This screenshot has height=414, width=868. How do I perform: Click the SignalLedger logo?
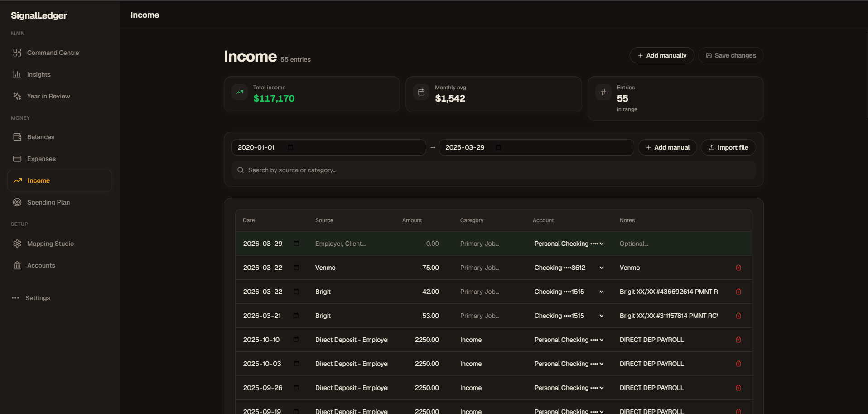pos(39,15)
